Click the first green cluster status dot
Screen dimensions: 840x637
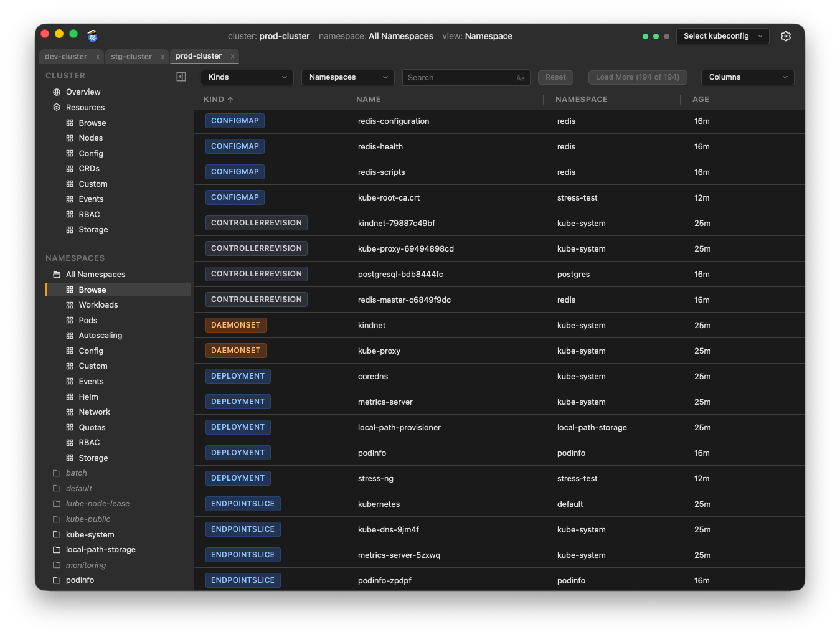click(x=645, y=36)
